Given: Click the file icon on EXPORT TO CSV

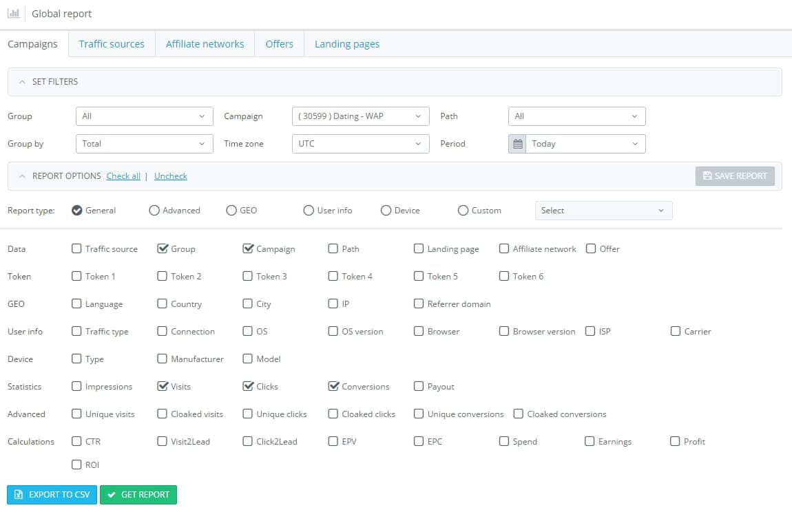Looking at the screenshot, I should [x=19, y=495].
